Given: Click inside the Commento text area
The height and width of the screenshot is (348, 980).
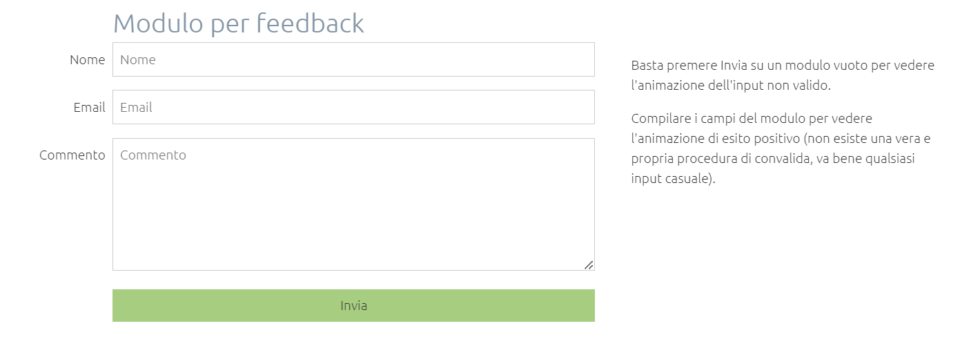Looking at the screenshot, I should point(353,204).
